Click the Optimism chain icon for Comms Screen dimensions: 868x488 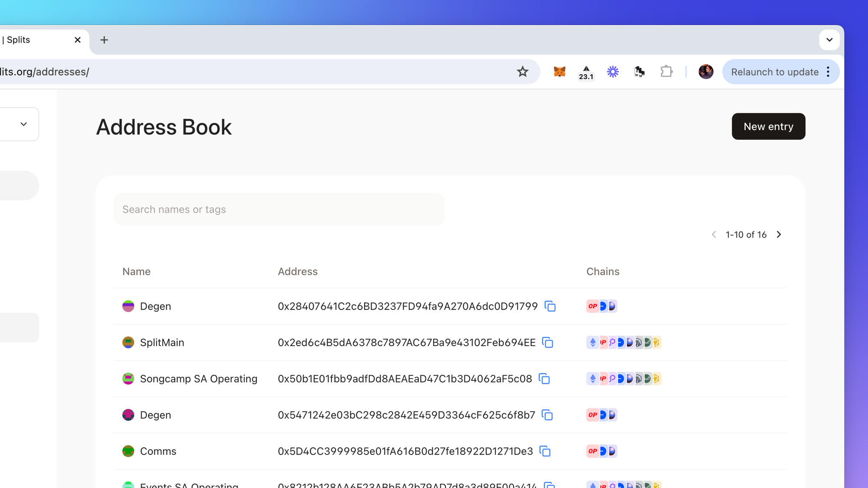(592, 451)
